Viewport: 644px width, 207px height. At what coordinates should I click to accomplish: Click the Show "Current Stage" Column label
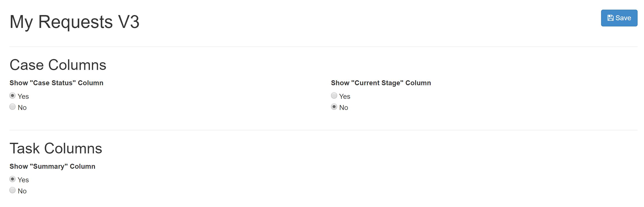click(381, 83)
